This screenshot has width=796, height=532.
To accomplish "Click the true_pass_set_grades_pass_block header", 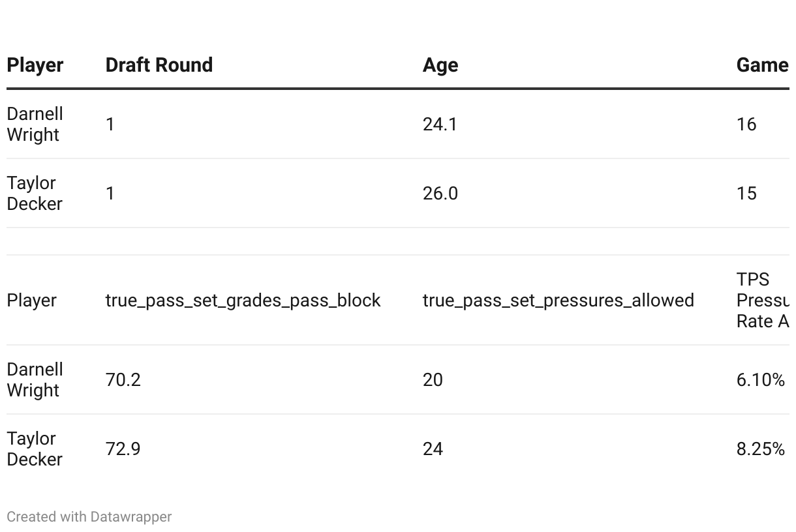I will tap(243, 300).
